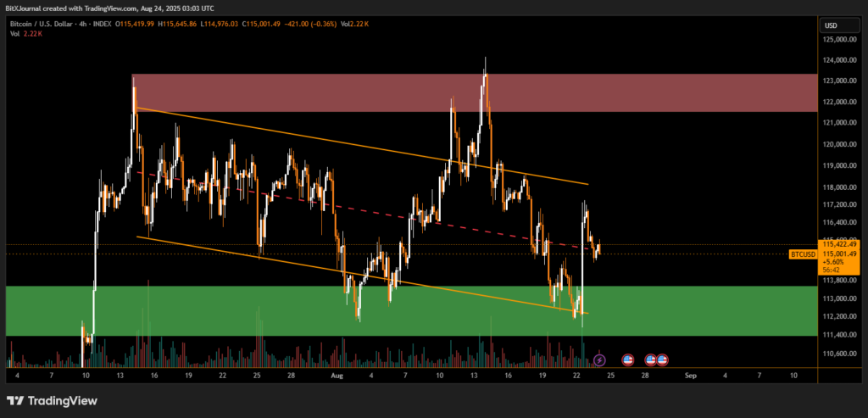
Task: Click the orange BTCUSD price label
Action: tap(802, 254)
